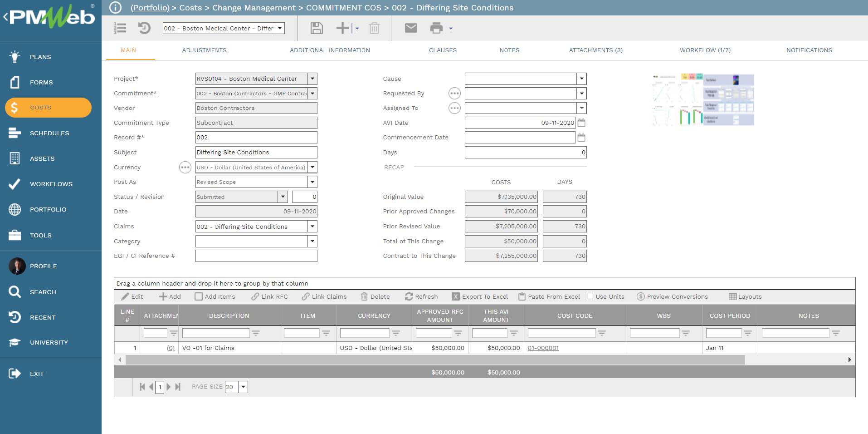Viewport: 868px width, 434px height.
Task: Click the print icon in the toolbar
Action: click(x=436, y=28)
